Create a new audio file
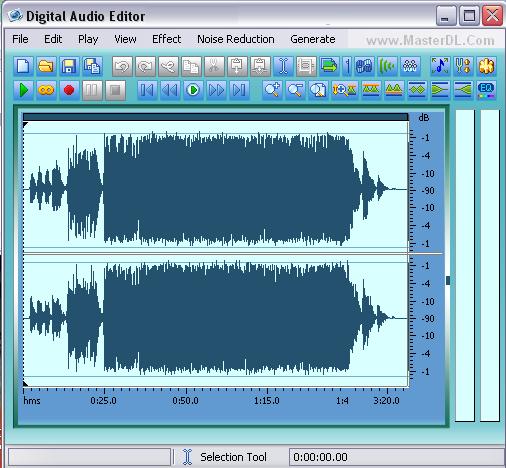The image size is (506, 468). (x=23, y=66)
